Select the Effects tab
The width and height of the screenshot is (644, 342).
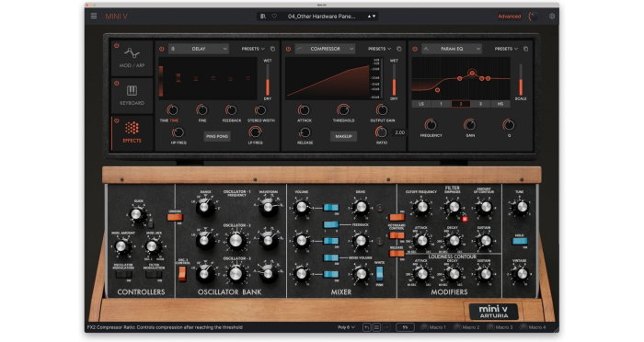[x=132, y=133]
